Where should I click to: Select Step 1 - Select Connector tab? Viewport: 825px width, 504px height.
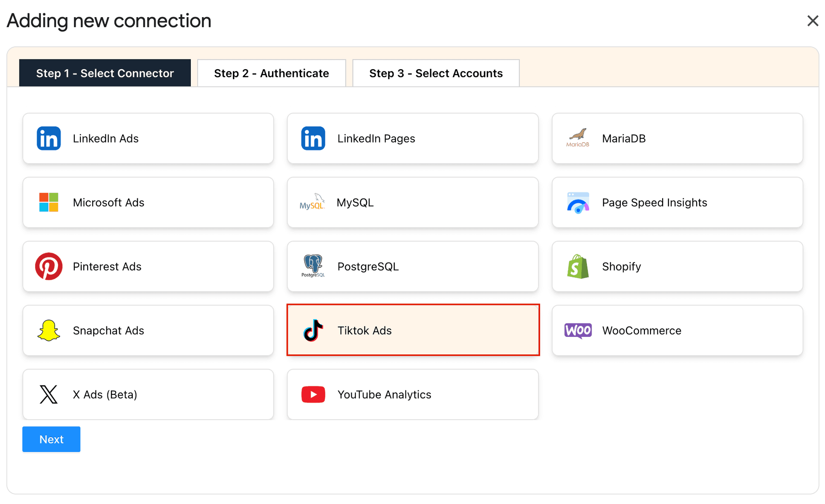click(105, 73)
